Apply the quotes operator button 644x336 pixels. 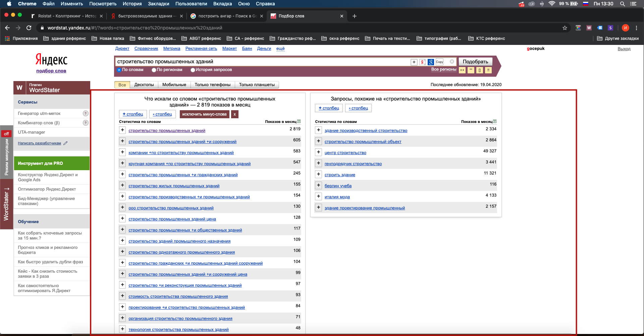pyautogui.click(x=471, y=70)
